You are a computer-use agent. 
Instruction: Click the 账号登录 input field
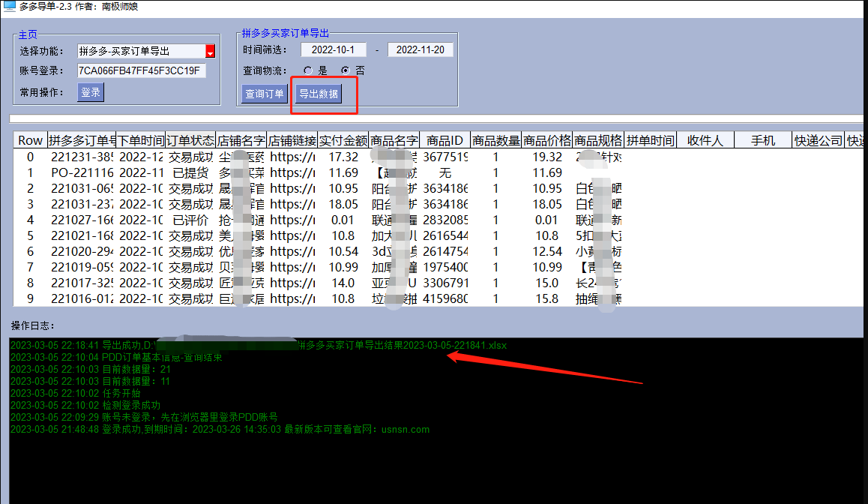pyautogui.click(x=141, y=71)
